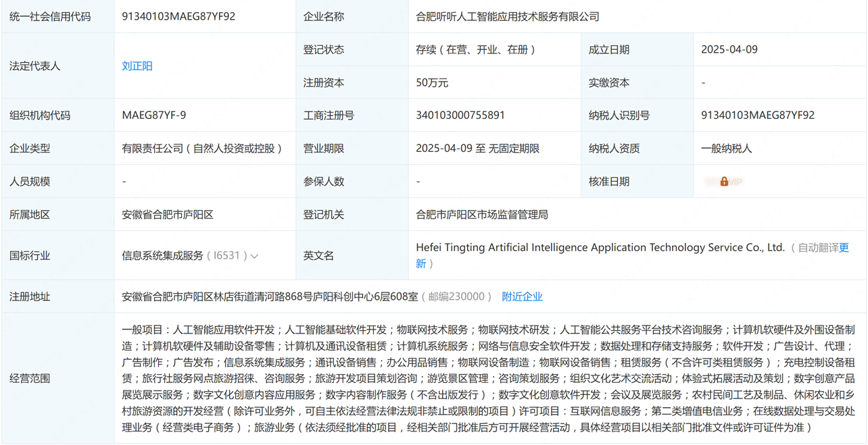
Task: Click enterprise type 有限责任公司 value
Action: (203, 149)
